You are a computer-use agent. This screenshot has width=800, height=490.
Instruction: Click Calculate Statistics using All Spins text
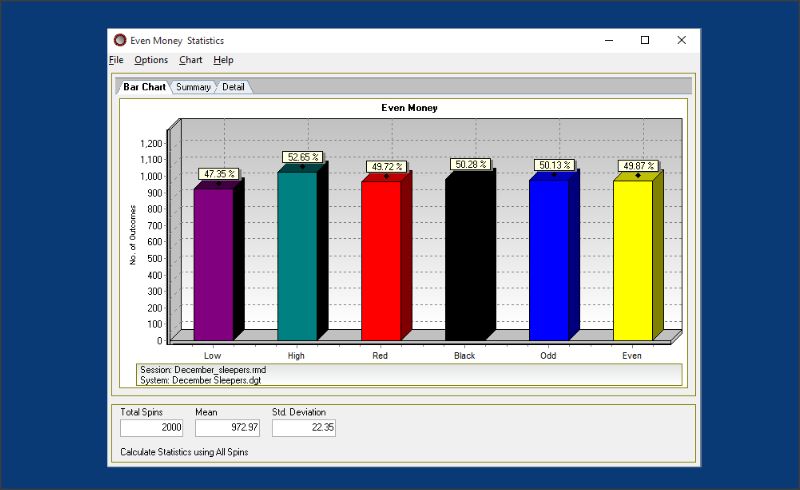[x=184, y=452]
